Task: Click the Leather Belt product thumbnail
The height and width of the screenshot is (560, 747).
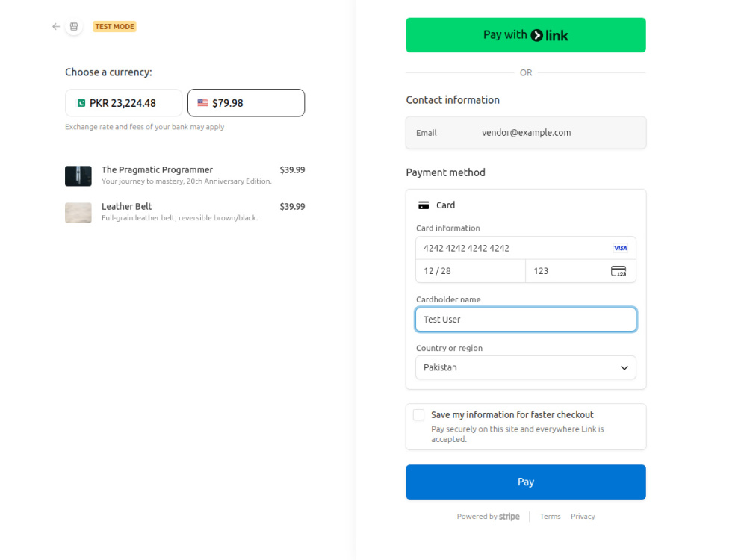Action: click(78, 212)
